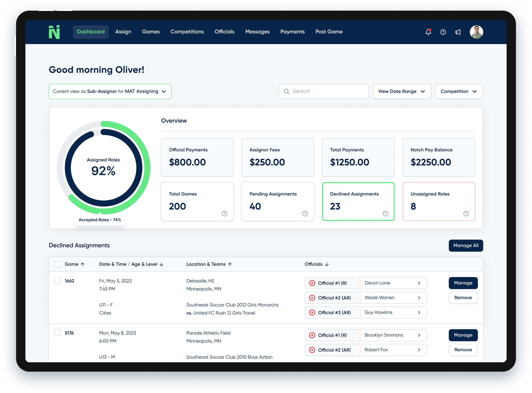Sort by Officials column arrow
The height and width of the screenshot is (393, 532).
pos(327,264)
